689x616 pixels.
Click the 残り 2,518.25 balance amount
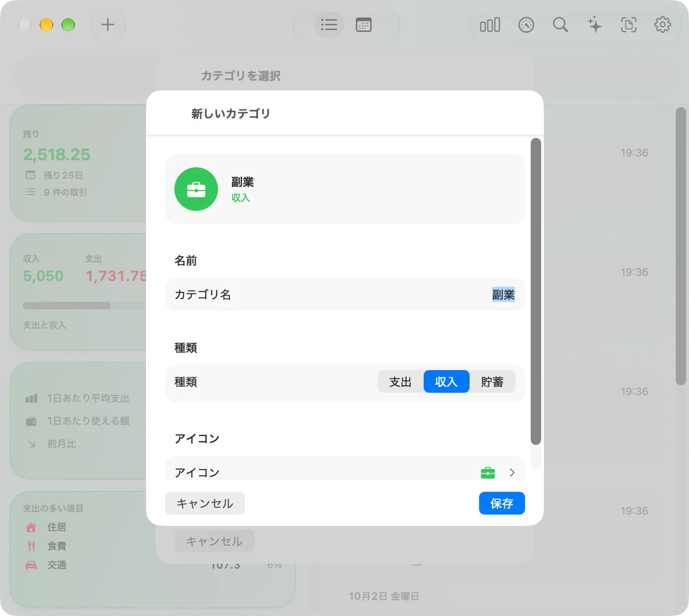57,154
